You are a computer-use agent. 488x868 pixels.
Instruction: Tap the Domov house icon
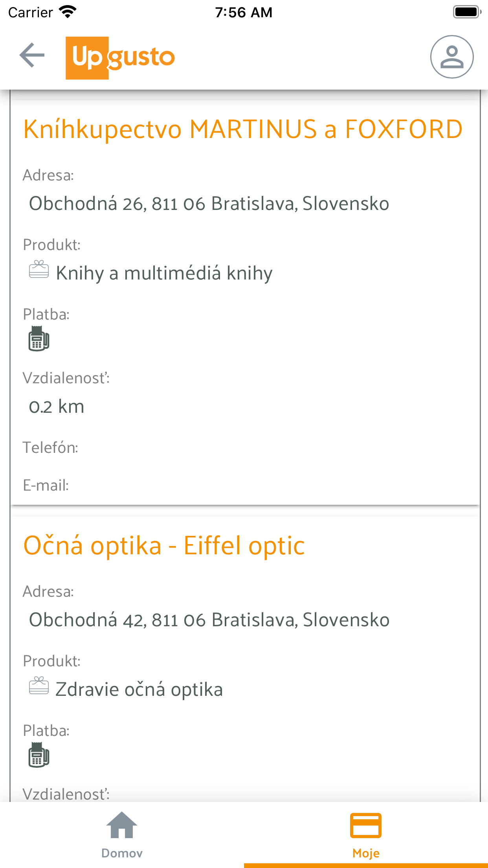coord(122,825)
